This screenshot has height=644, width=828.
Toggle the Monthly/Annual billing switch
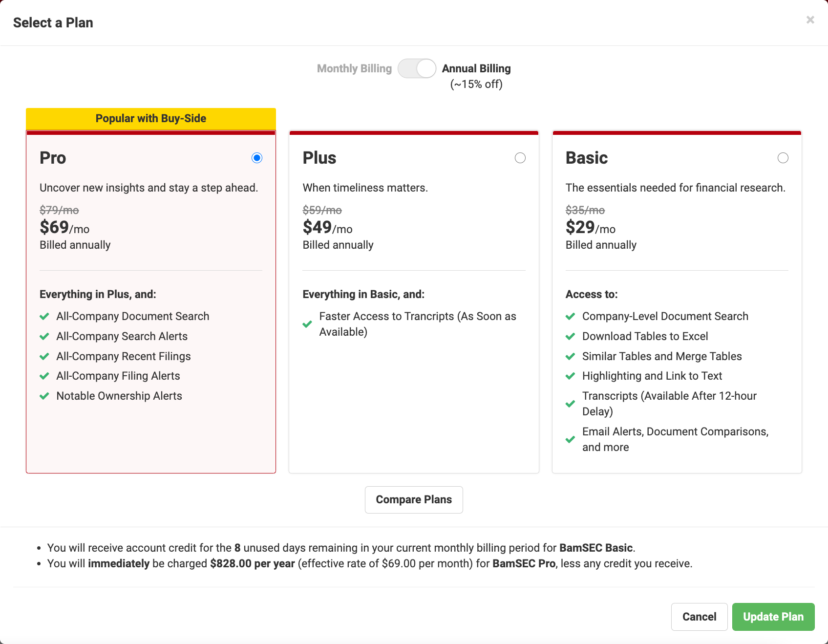(x=417, y=68)
